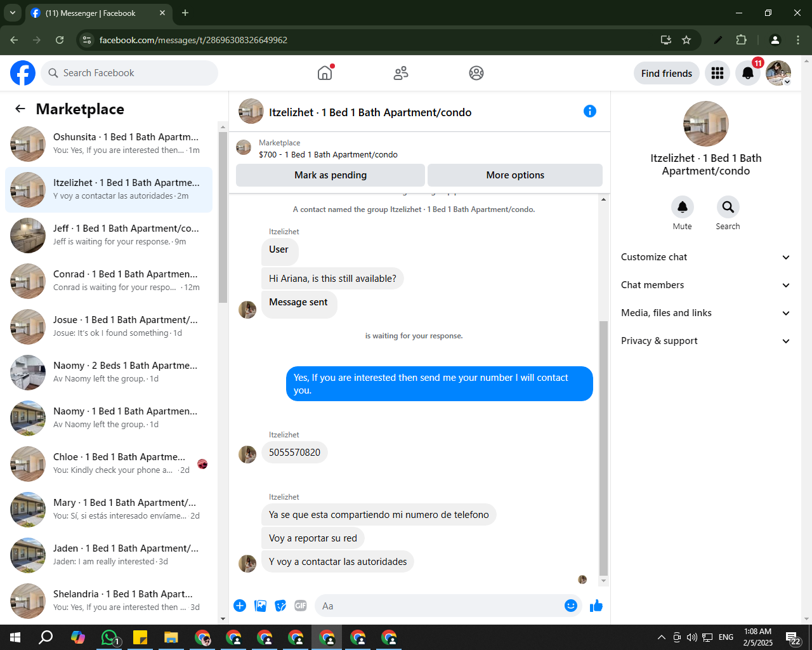The image size is (812, 650).
Task: Open File Explorer from taskbar
Action: click(x=171, y=637)
